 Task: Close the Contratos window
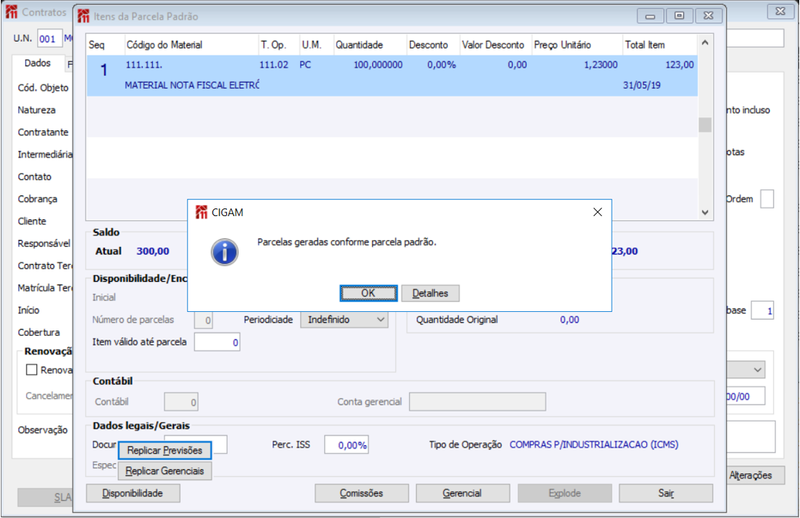[x=780, y=11]
